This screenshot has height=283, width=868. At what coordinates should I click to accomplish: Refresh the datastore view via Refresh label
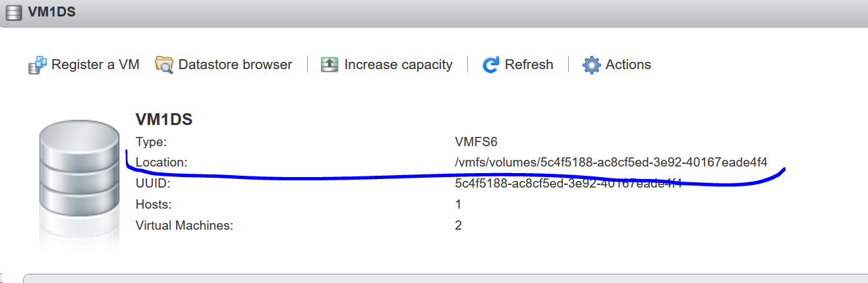click(529, 64)
